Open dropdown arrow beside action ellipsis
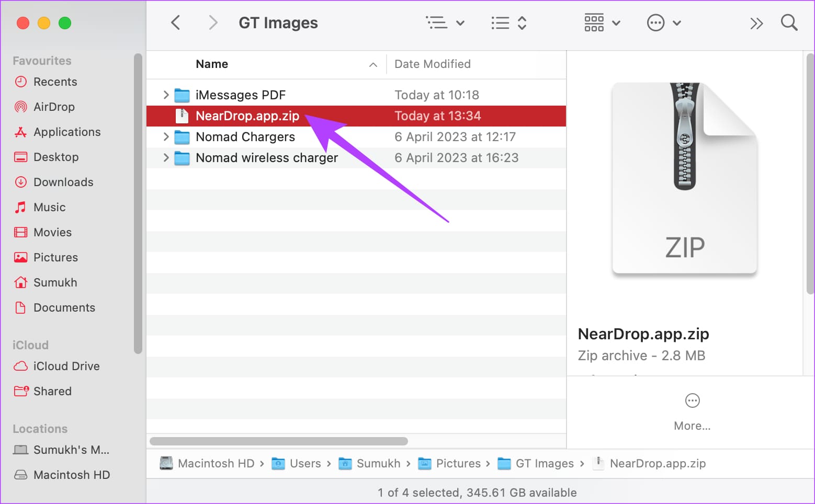This screenshot has width=815, height=504. [677, 23]
